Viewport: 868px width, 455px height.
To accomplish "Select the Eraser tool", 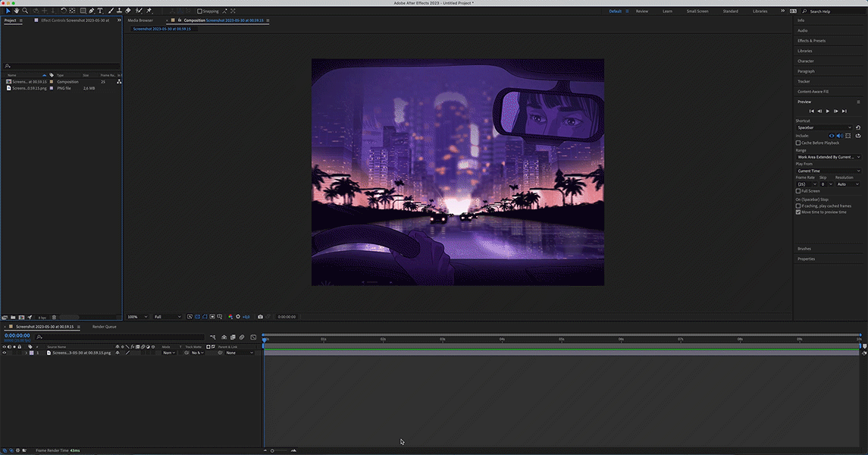I will [128, 11].
